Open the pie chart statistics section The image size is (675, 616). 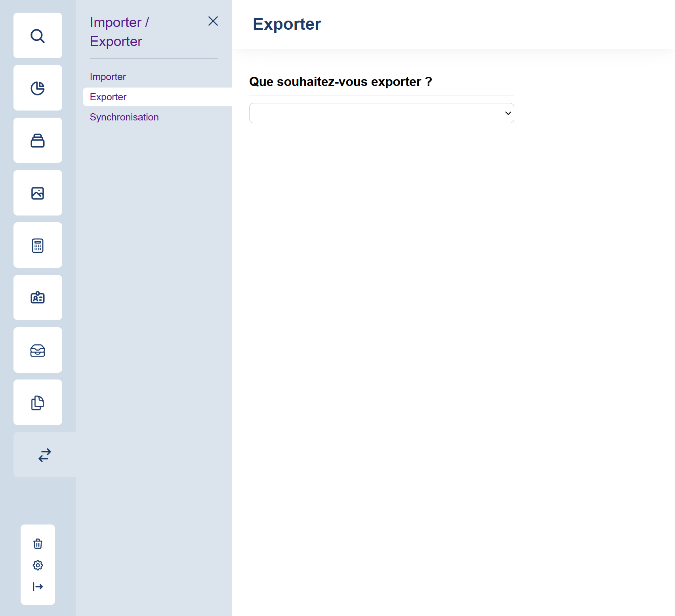[38, 88]
